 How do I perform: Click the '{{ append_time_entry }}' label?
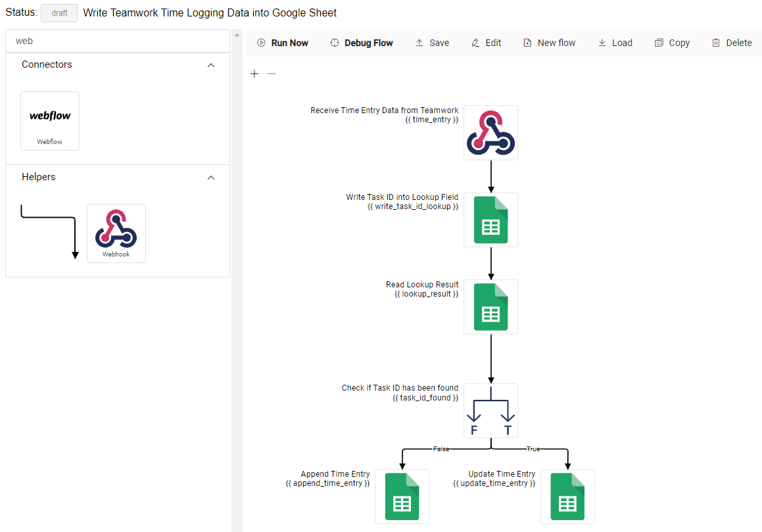[327, 483]
